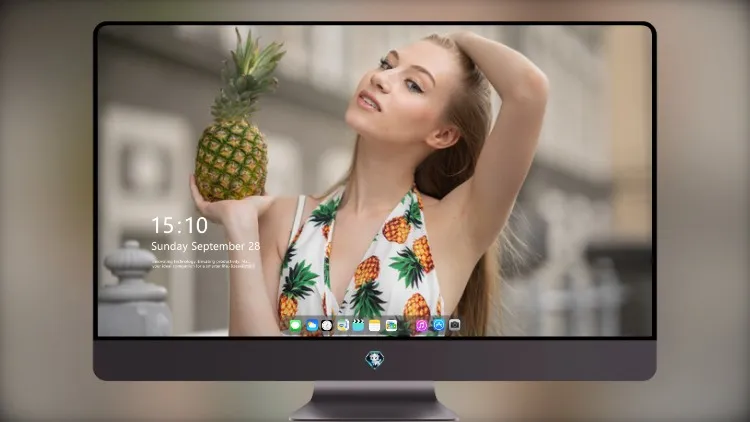Open the green Messages app in dock
The image size is (750, 422).
pyautogui.click(x=296, y=326)
